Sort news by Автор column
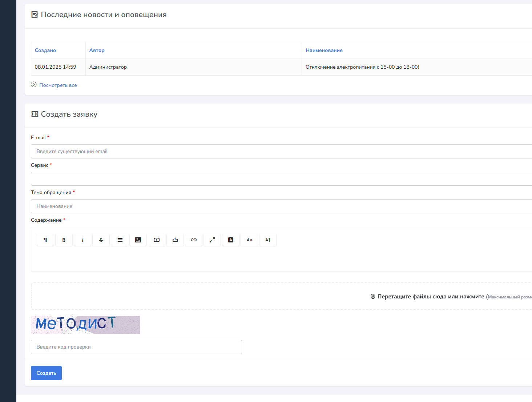The image size is (532, 402). (97, 51)
